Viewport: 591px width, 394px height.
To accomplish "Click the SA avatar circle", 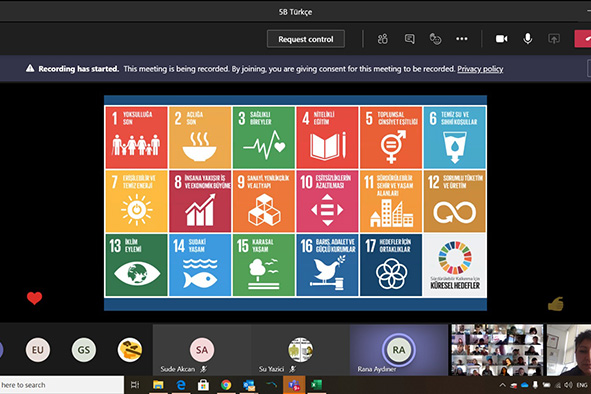I will [x=202, y=350].
